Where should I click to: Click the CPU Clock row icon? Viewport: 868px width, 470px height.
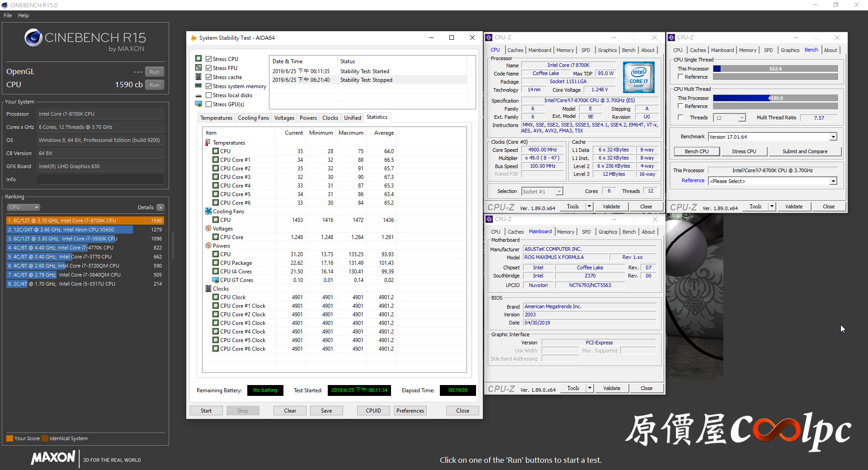pos(216,297)
